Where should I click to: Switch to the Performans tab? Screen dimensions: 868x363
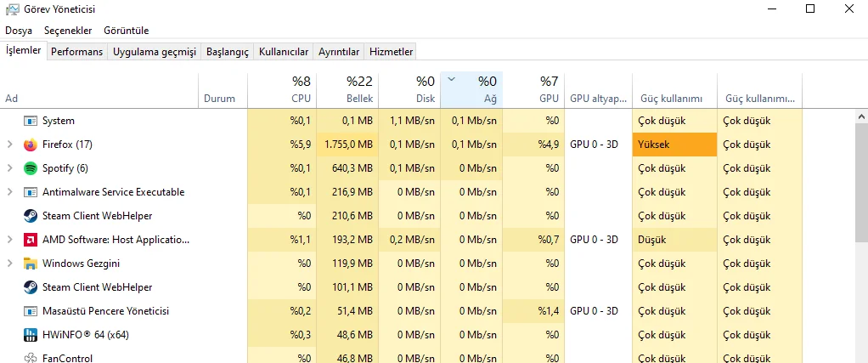tap(76, 52)
